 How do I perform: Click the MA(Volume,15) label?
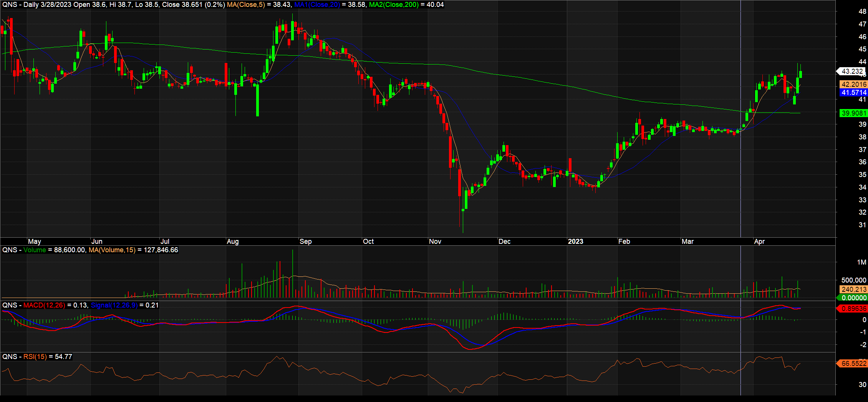[112, 250]
